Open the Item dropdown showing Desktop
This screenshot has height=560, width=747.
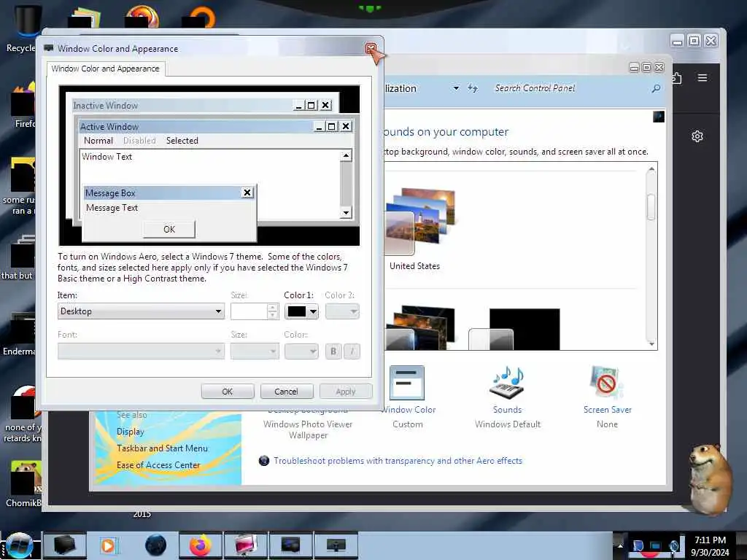141,311
